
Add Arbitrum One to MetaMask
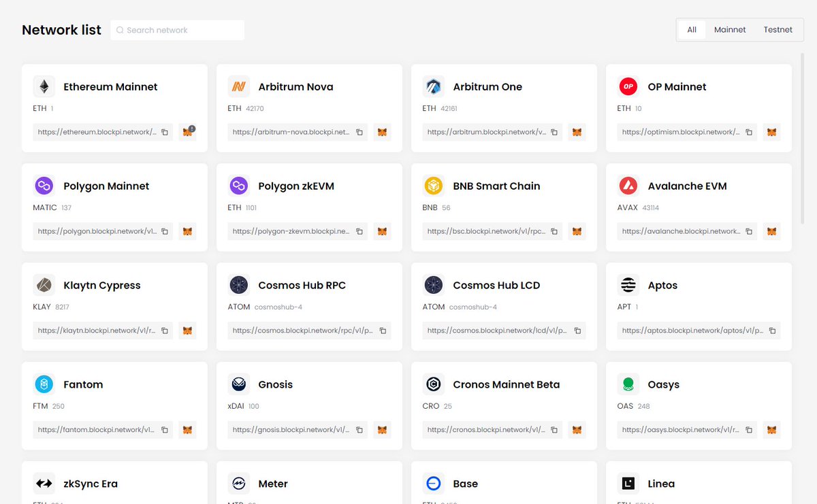pyautogui.click(x=577, y=132)
